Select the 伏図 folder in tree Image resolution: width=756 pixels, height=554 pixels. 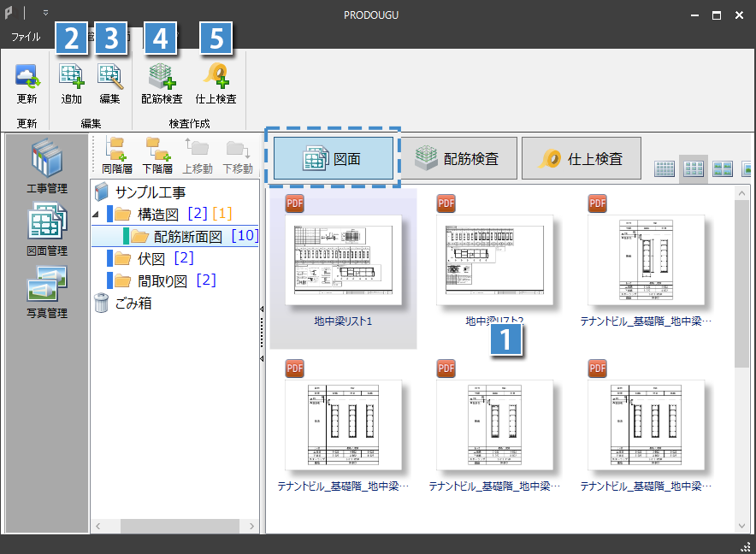pyautogui.click(x=151, y=258)
